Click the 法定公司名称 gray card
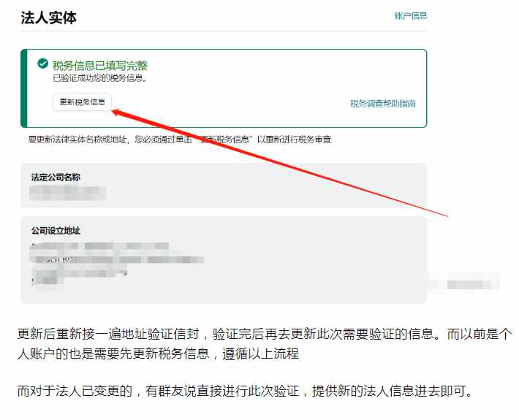 point(224,186)
